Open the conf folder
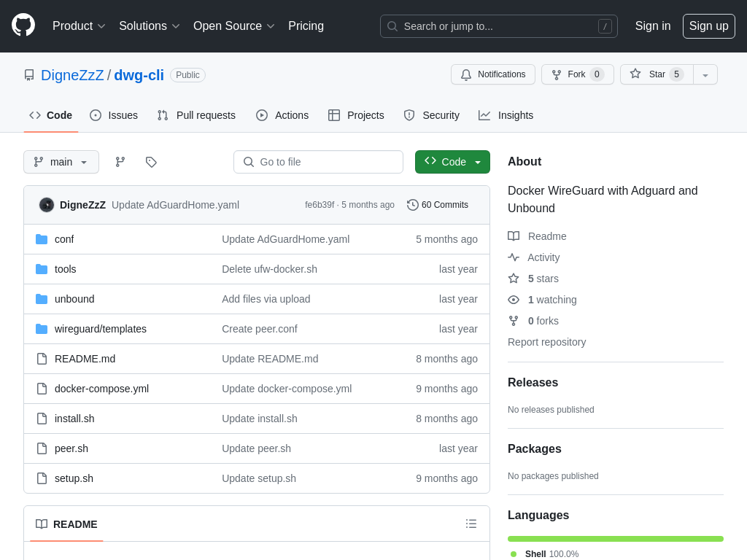This screenshot has width=747, height=560. click(x=64, y=239)
